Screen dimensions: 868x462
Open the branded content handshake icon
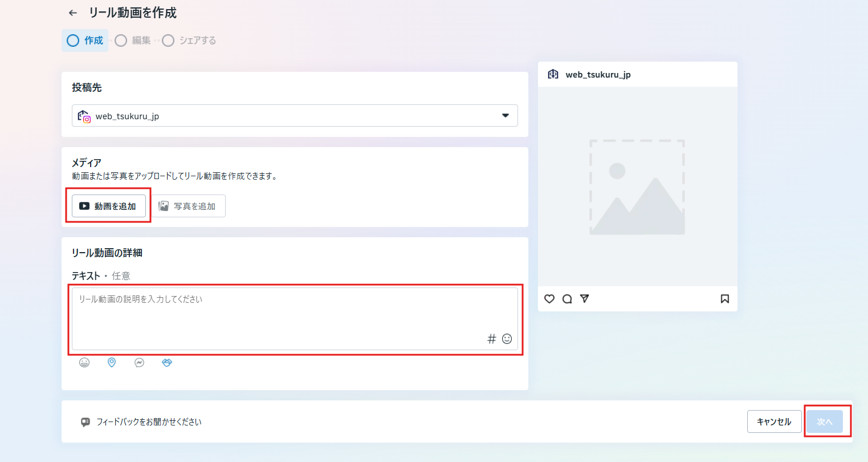(166, 362)
